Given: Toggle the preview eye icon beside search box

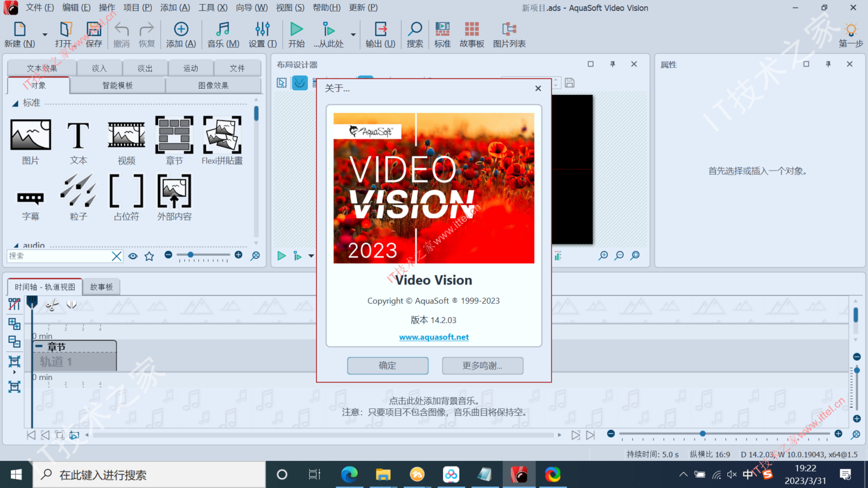Looking at the screenshot, I should coord(133,256).
